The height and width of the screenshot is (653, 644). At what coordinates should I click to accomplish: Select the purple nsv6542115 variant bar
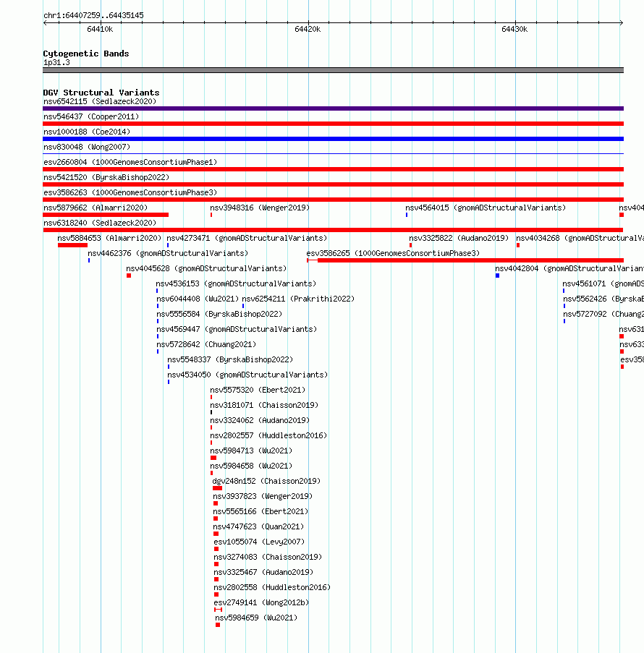point(333,108)
